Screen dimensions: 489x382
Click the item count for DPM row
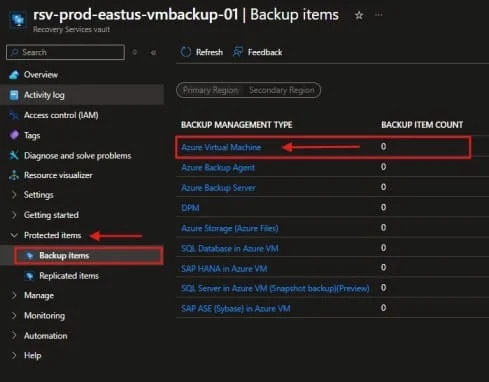[x=383, y=207]
